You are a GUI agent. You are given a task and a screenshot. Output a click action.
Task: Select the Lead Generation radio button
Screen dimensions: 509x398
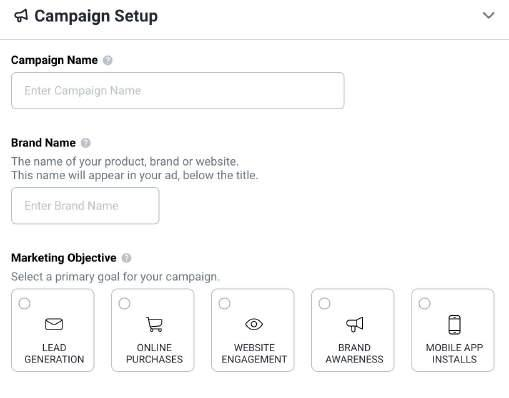[24, 304]
